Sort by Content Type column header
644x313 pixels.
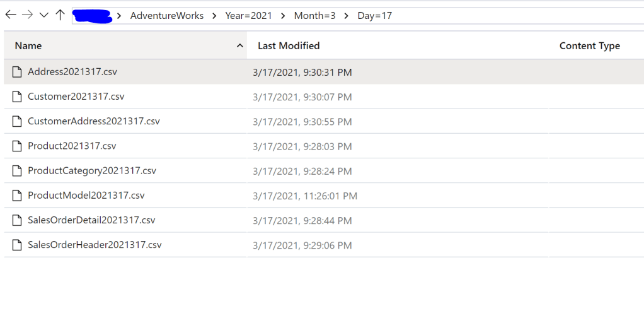[x=589, y=45]
